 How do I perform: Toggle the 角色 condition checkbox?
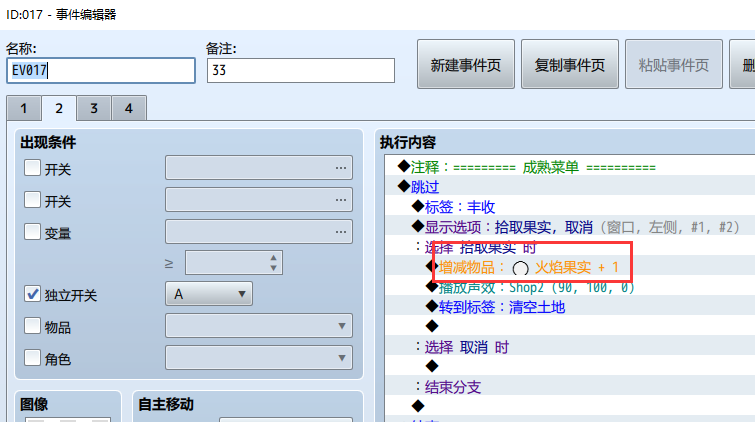click(x=32, y=357)
